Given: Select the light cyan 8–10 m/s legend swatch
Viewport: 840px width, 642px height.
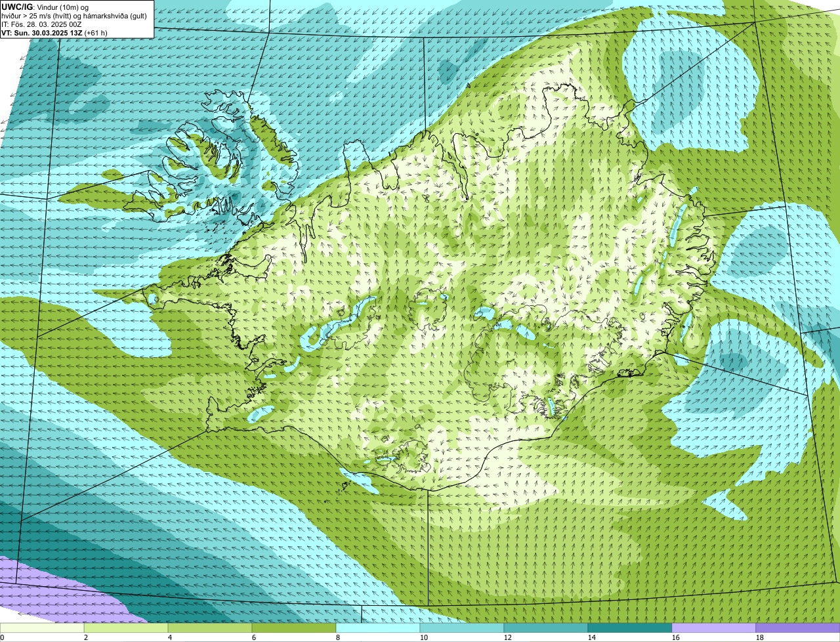Looking at the screenshot, I should [x=378, y=628].
